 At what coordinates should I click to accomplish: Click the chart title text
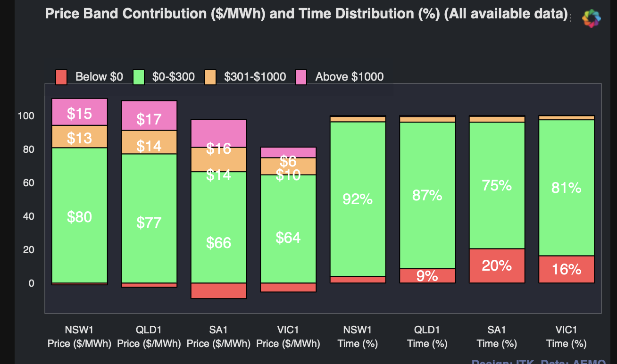pyautogui.click(x=306, y=14)
